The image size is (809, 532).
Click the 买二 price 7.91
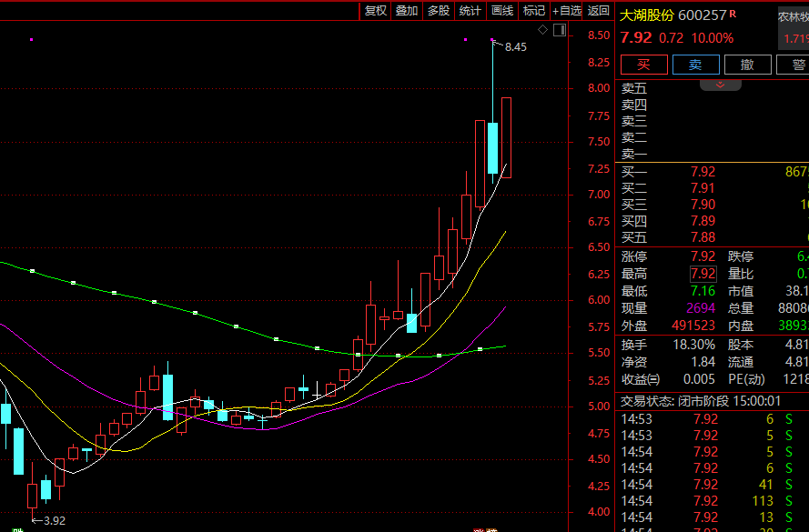click(703, 188)
